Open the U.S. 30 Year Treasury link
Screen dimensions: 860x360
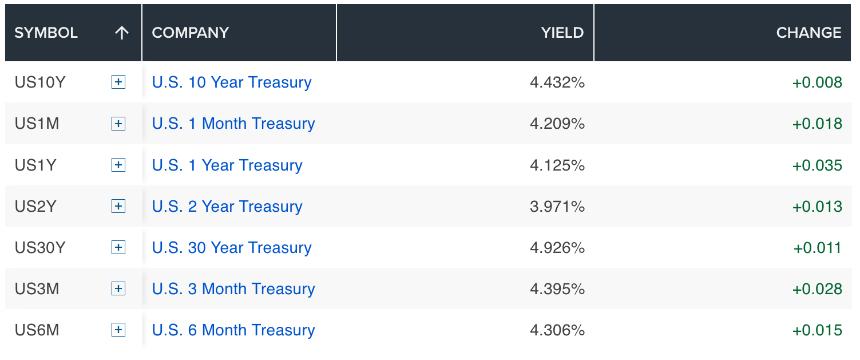pyautogui.click(x=231, y=248)
